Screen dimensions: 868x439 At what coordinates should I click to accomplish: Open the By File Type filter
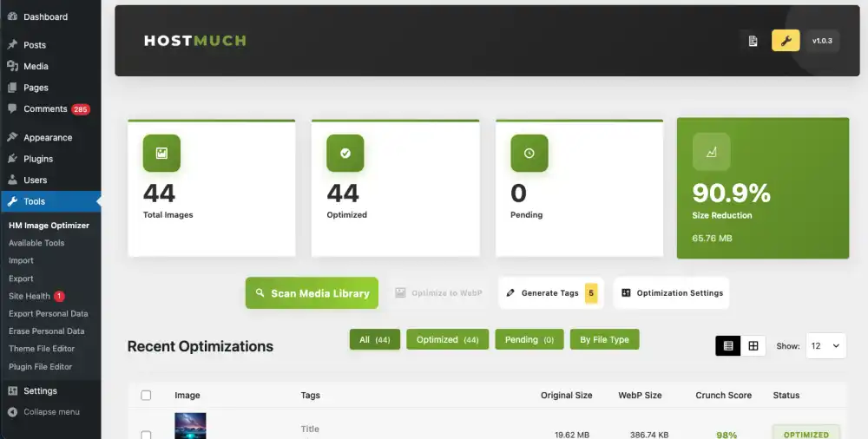coord(604,339)
